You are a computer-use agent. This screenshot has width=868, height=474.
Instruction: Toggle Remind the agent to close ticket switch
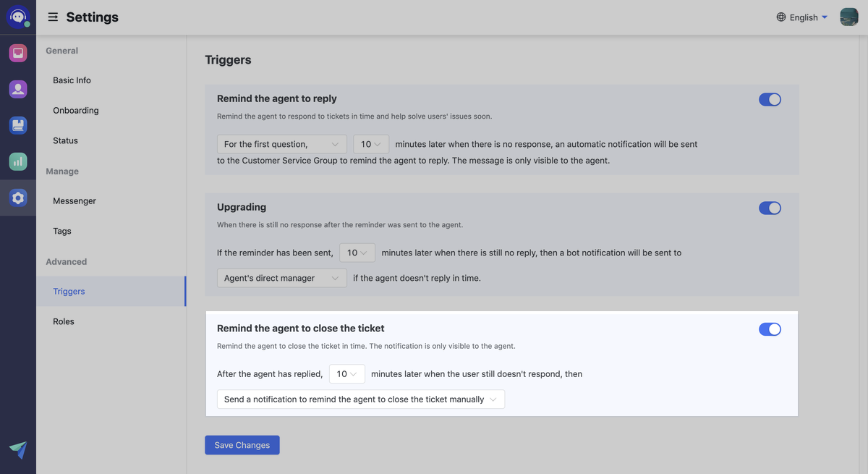coord(770,329)
